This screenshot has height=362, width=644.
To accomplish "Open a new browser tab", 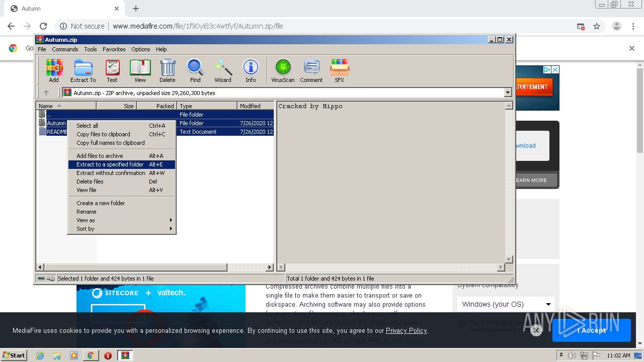I will (135, 9).
